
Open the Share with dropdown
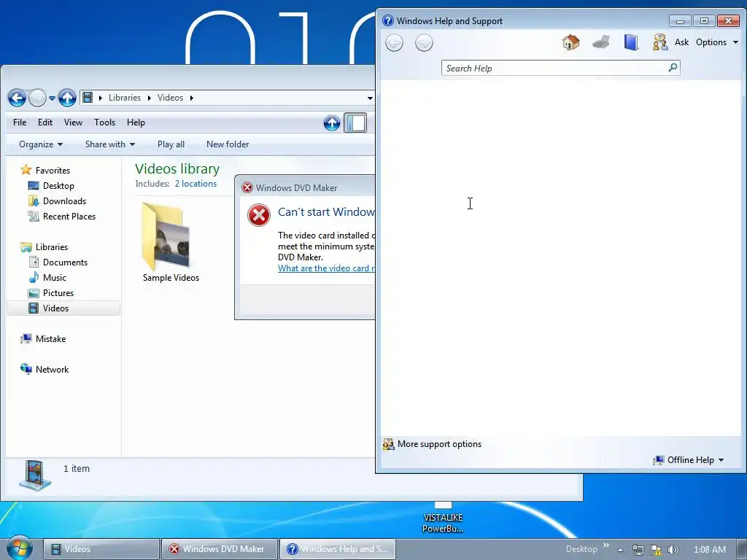(x=110, y=144)
